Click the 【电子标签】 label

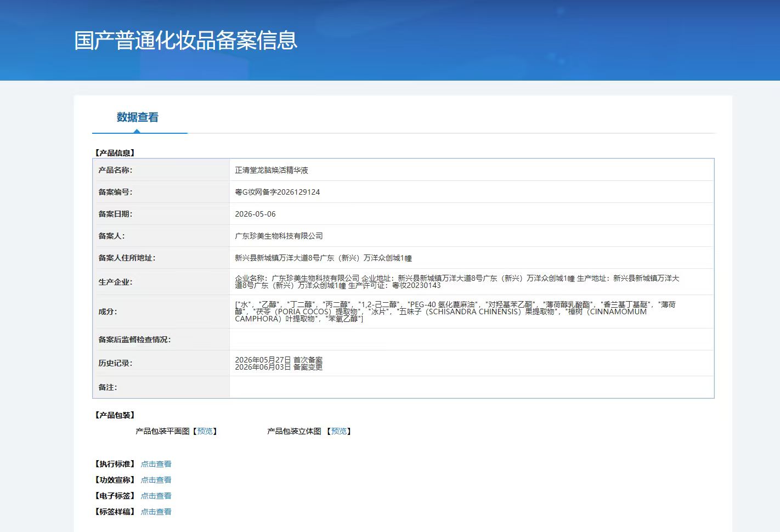click(115, 496)
